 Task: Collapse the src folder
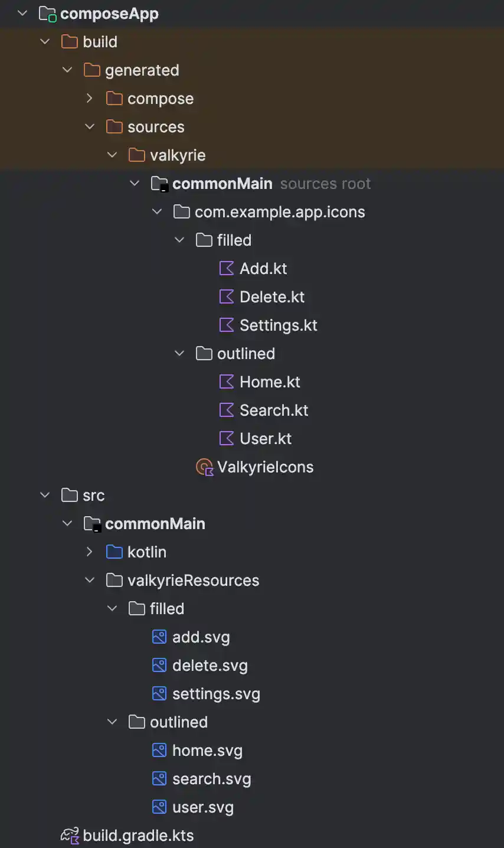click(x=45, y=495)
